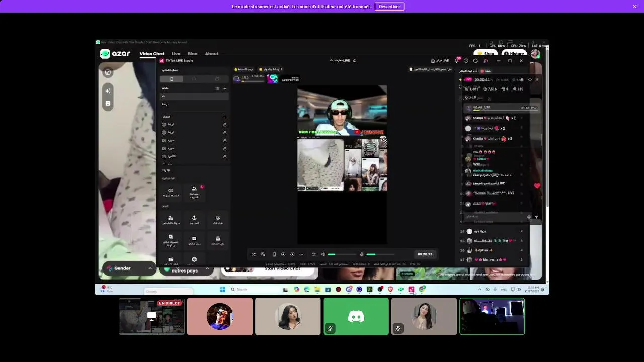
Task: Click the Azar profile avatar
Action: coord(535,53)
